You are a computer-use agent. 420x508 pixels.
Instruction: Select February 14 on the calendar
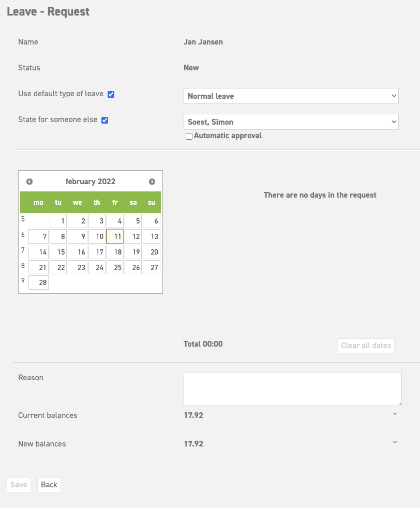click(x=39, y=251)
